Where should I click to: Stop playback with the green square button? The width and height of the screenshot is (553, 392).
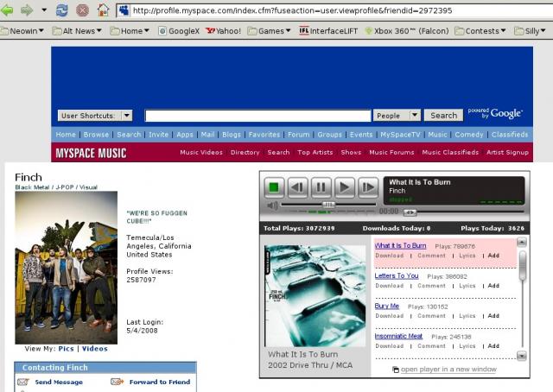(x=274, y=187)
